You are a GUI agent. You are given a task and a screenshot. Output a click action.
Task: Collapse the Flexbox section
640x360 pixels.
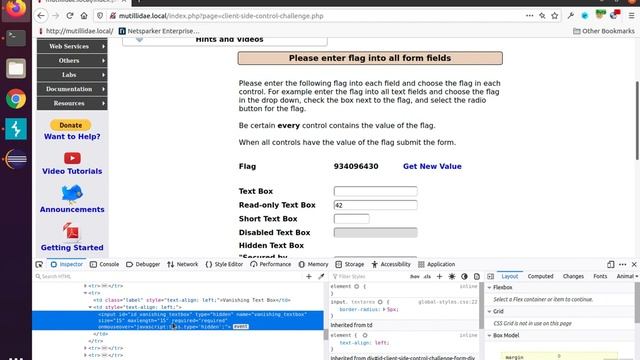click(x=490, y=287)
